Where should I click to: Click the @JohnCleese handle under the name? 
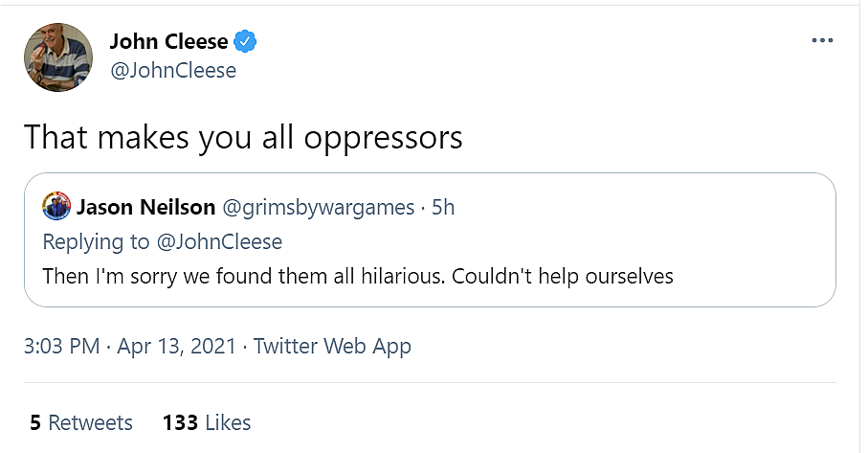click(x=172, y=71)
